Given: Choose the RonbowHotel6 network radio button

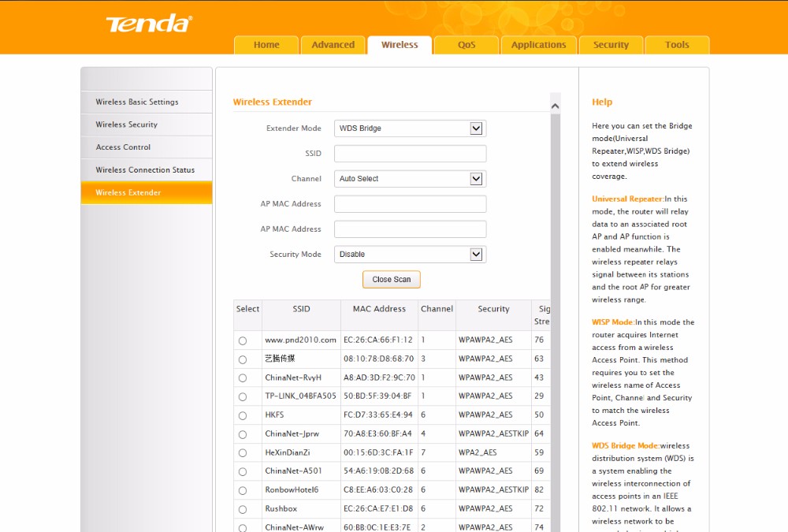Looking at the screenshot, I should [x=243, y=490].
